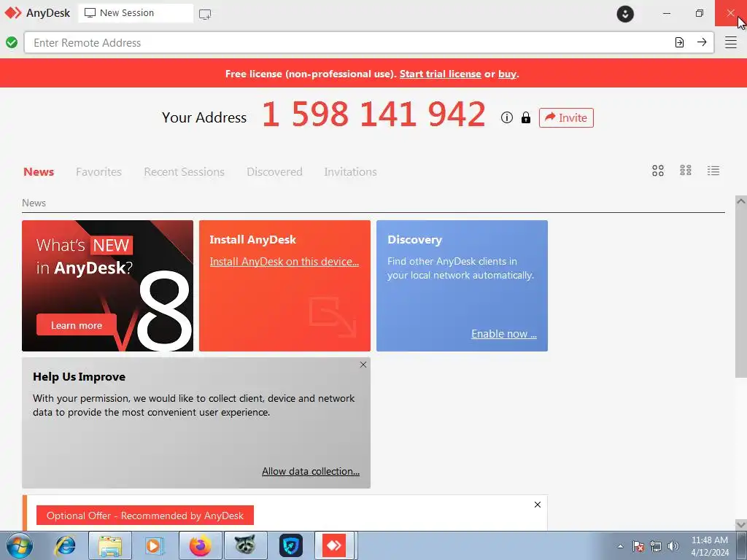Switch to the Discovered tab
The width and height of the screenshot is (747, 560).
(x=274, y=172)
